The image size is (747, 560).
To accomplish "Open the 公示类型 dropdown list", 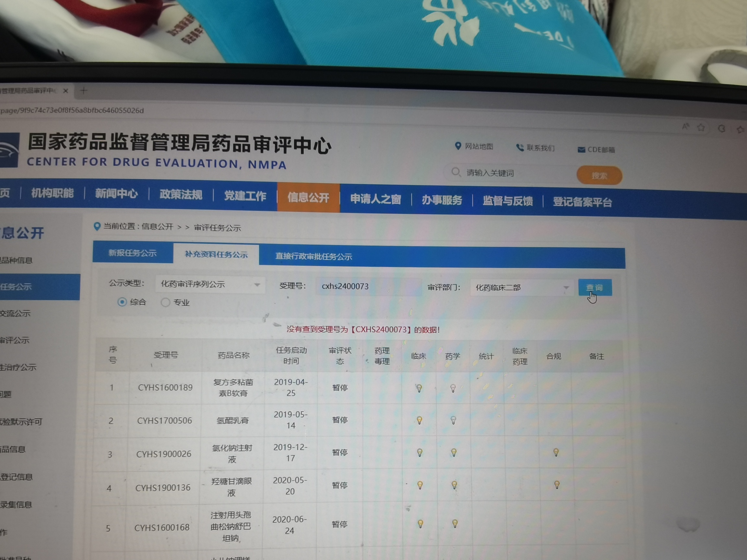I will point(210,284).
